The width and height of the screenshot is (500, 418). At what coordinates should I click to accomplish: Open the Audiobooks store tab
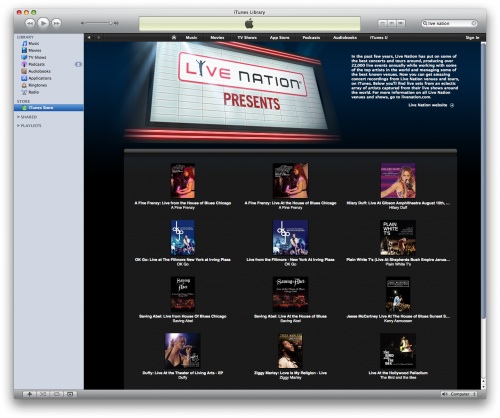(x=345, y=38)
